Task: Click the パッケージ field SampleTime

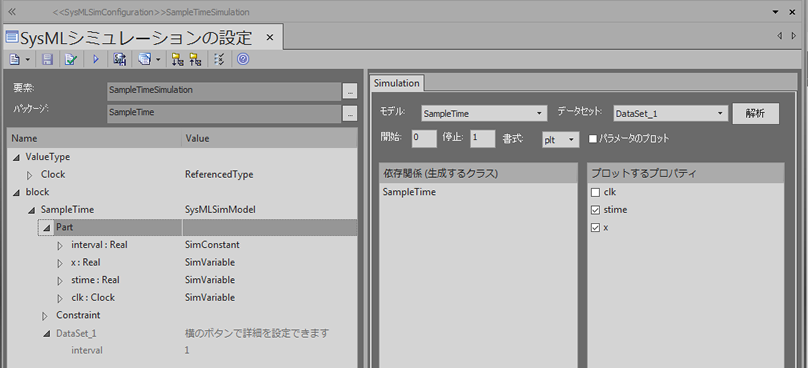Action: tap(224, 113)
